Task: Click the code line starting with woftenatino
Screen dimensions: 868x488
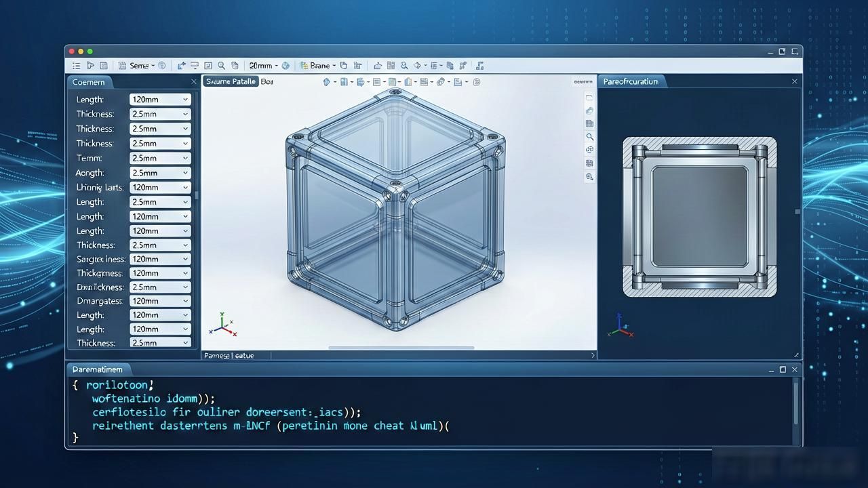Action: (153, 399)
